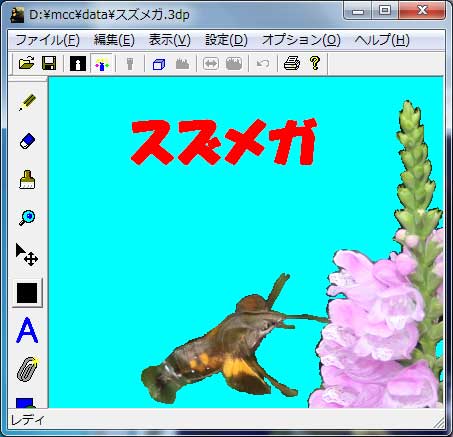This screenshot has height=437, width=453.
Task: Open the 表示(V) menu
Action: pos(169,40)
